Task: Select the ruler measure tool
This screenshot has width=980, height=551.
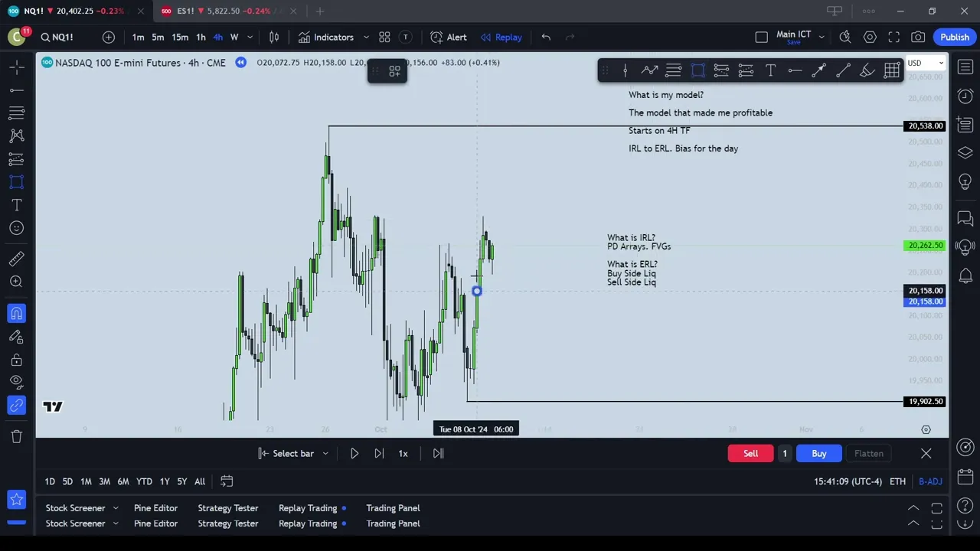Action: (x=16, y=259)
